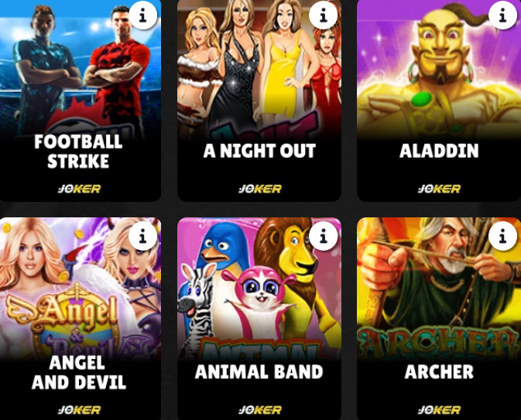Select Angel and Devil game artwork

[80, 287]
